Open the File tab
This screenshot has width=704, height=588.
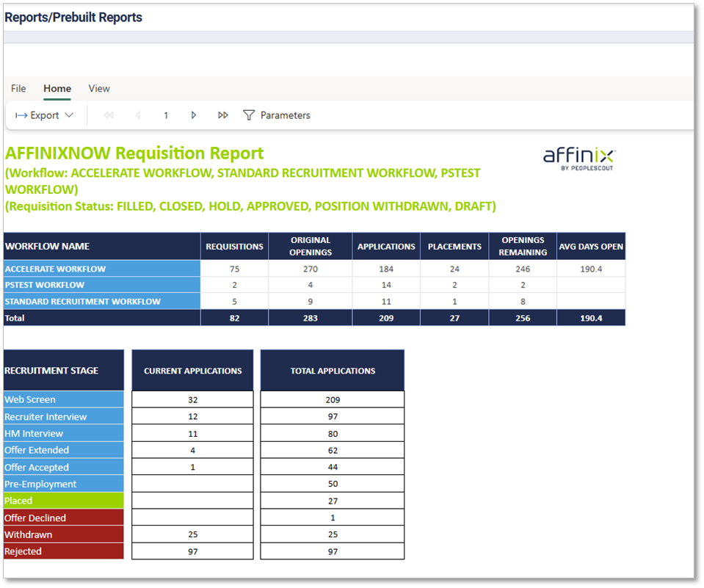point(18,88)
